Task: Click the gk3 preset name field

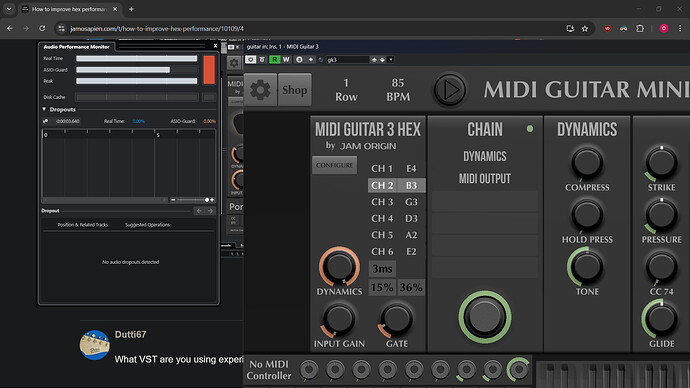Action: coord(347,59)
